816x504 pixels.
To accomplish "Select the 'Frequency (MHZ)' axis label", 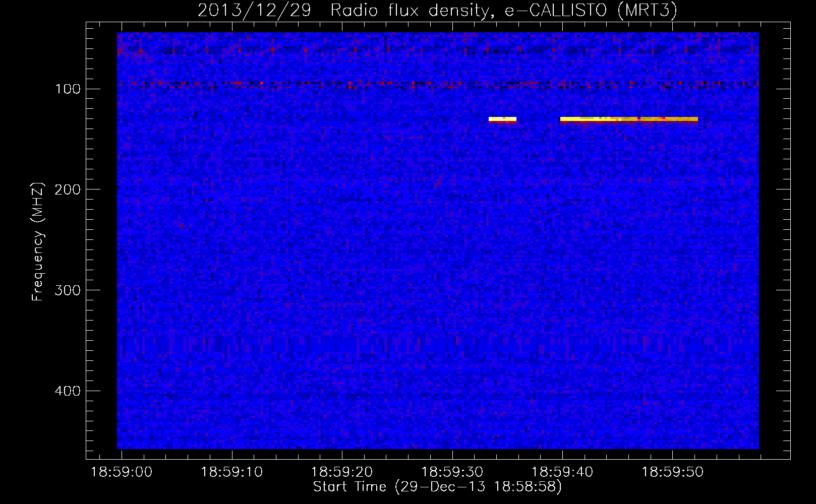I will [38, 242].
